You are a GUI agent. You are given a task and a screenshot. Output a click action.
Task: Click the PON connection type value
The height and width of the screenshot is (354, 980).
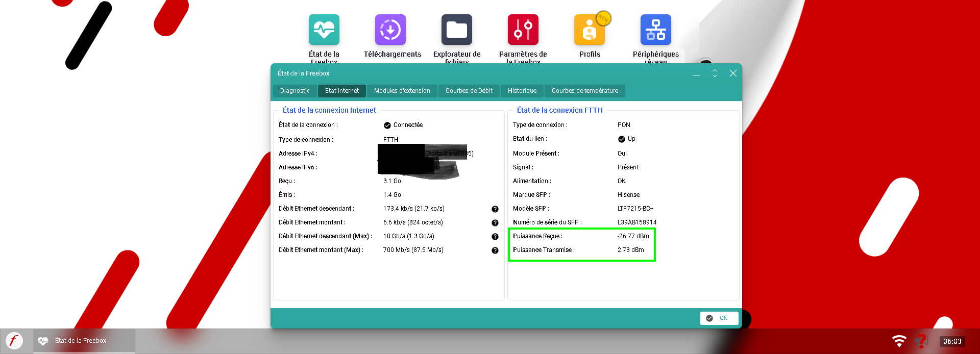point(624,125)
